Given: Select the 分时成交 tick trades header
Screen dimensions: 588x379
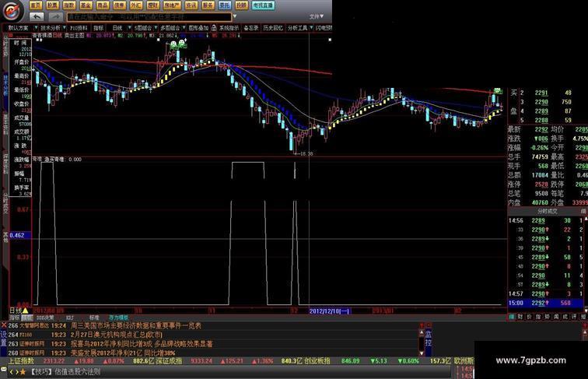Looking at the screenshot, I should [547, 211].
